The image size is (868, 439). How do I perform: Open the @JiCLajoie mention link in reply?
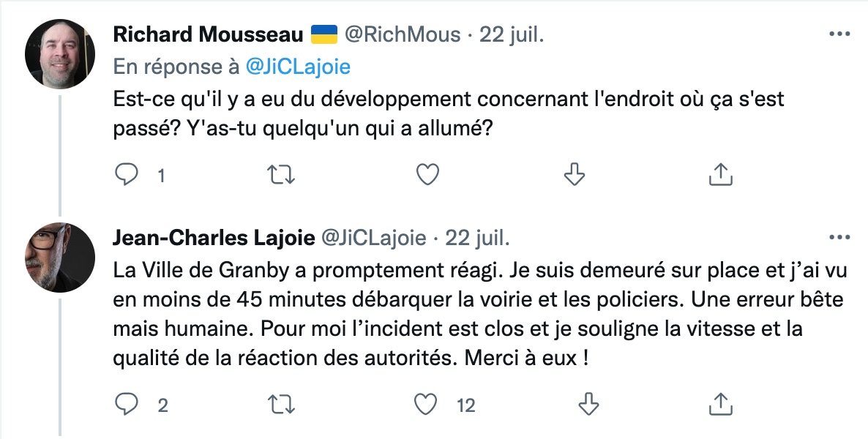(x=298, y=67)
